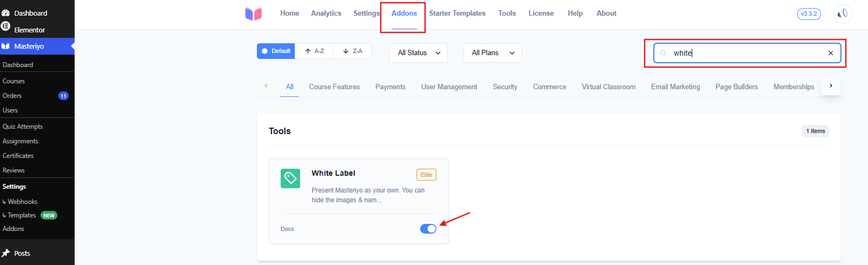Viewport: 868px width, 265px height.
Task: Select the Virtual Classroom tab
Action: 608,87
